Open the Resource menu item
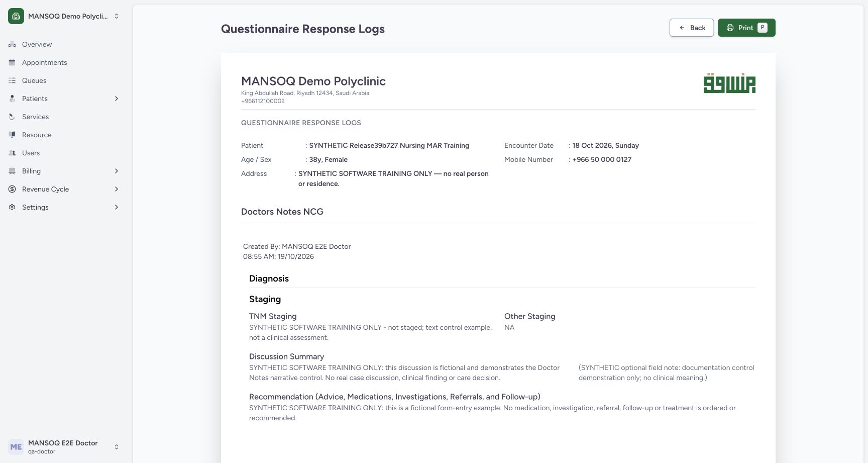The image size is (868, 463). 64,135
